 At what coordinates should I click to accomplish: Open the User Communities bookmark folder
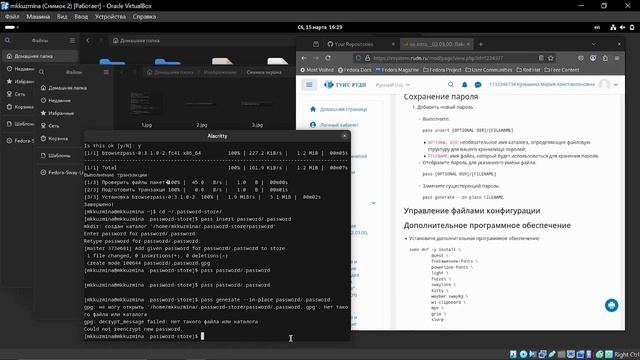coord(489,70)
